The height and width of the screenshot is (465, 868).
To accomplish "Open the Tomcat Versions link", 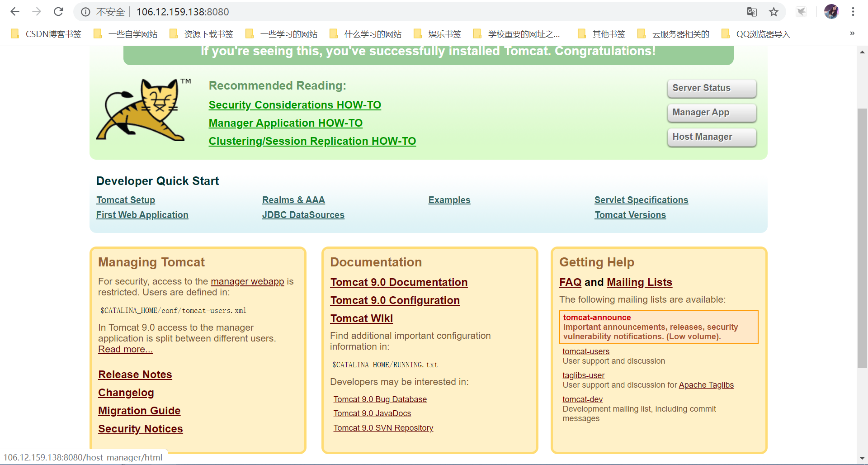I will (630, 215).
